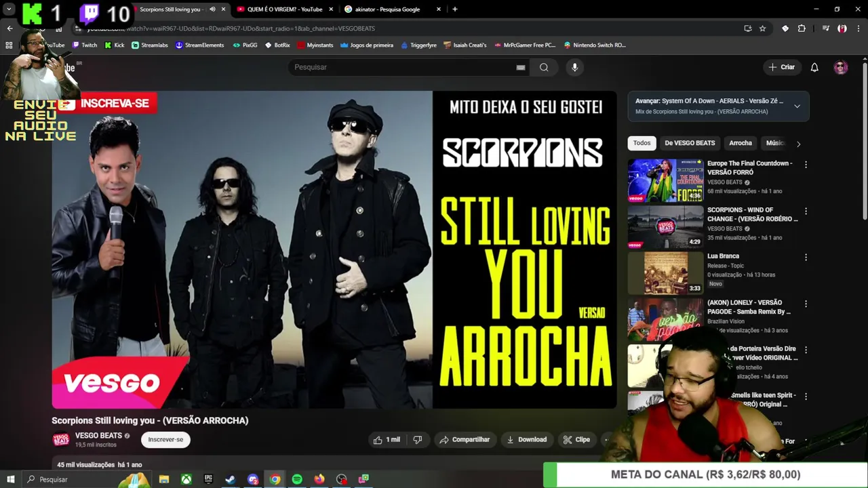Click the Download button under the video
868x488 pixels.
point(526,440)
